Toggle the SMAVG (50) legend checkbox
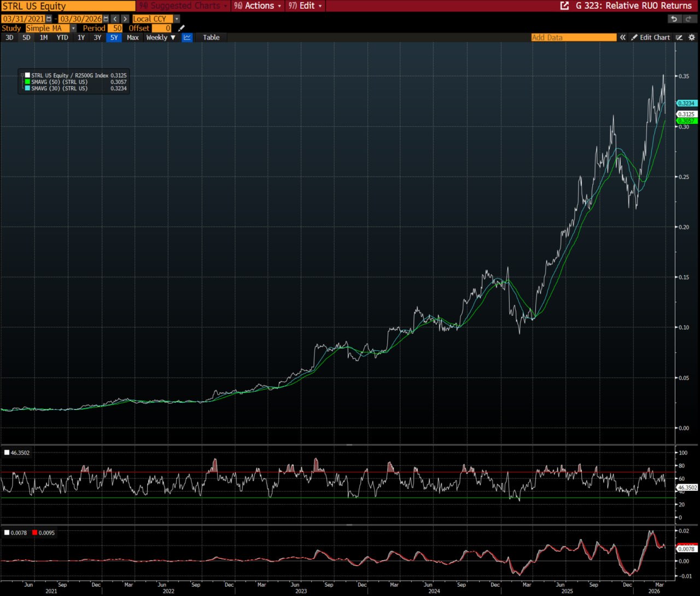This screenshot has width=700, height=596. (x=27, y=82)
